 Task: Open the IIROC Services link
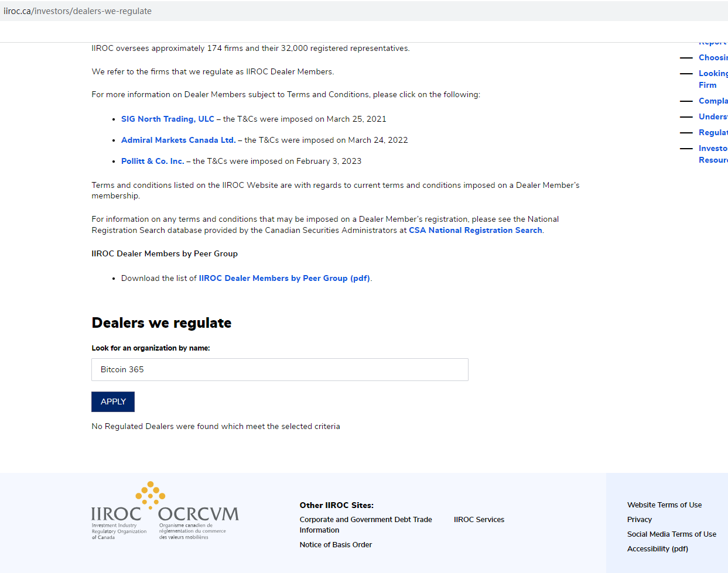(x=479, y=519)
